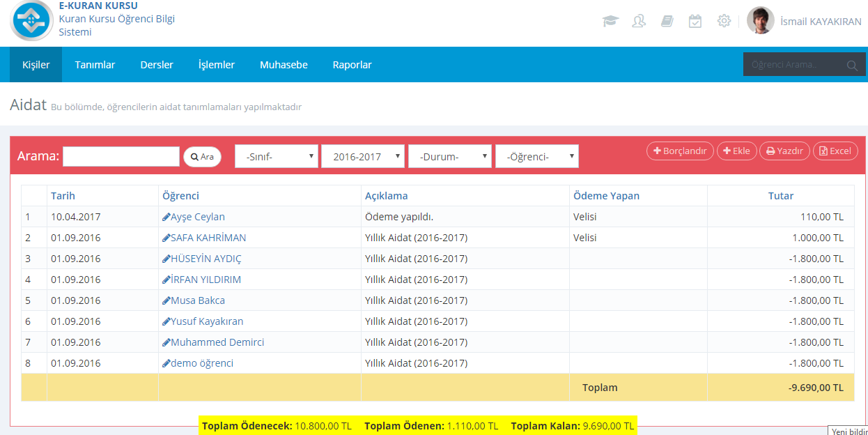This screenshot has height=435, width=868.
Task: Click the search magnifier in Öğrenci Arama
Action: pos(852,66)
